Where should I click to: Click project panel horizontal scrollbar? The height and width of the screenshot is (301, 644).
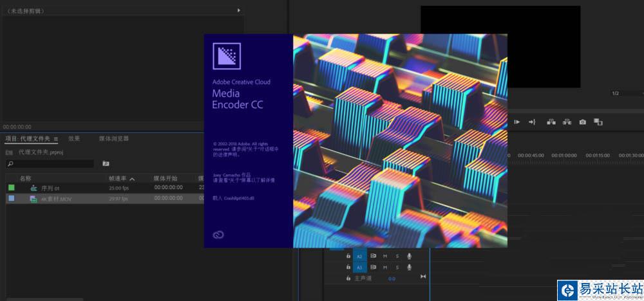tap(44, 299)
